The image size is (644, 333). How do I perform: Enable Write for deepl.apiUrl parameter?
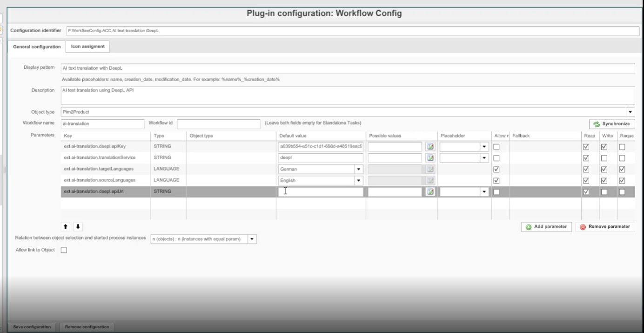[604, 191]
